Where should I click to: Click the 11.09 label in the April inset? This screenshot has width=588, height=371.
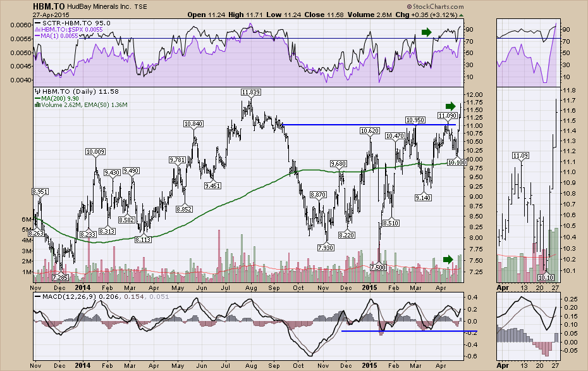pyautogui.click(x=520, y=156)
